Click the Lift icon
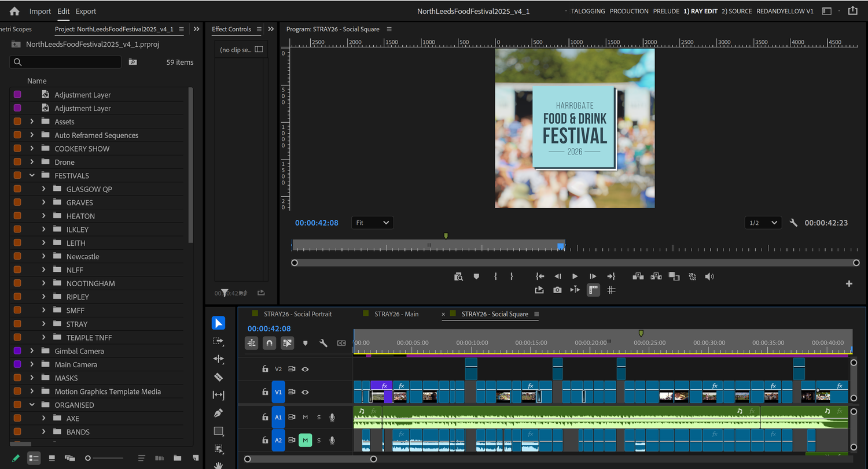 coord(638,276)
